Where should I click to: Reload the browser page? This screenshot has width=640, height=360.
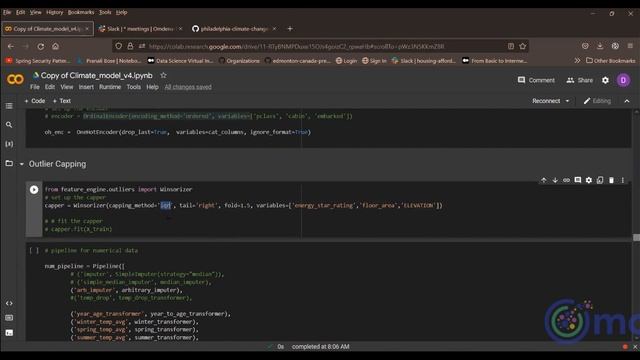pos(40,47)
